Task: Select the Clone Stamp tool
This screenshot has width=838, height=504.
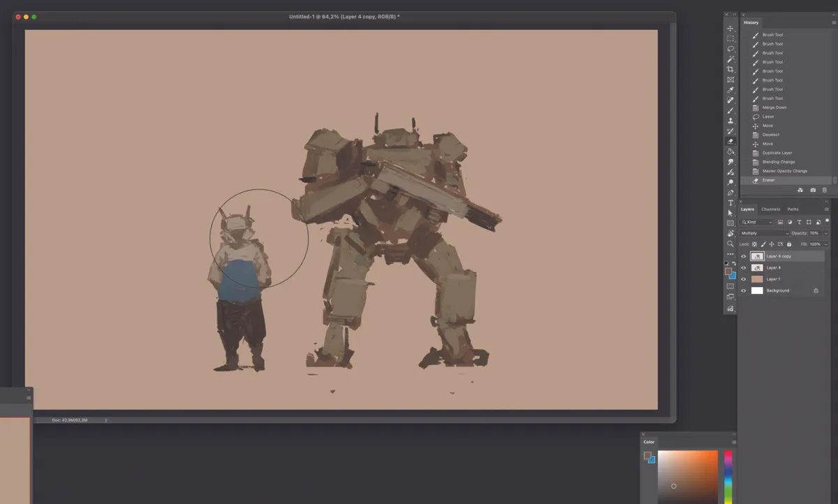Action: click(730, 121)
